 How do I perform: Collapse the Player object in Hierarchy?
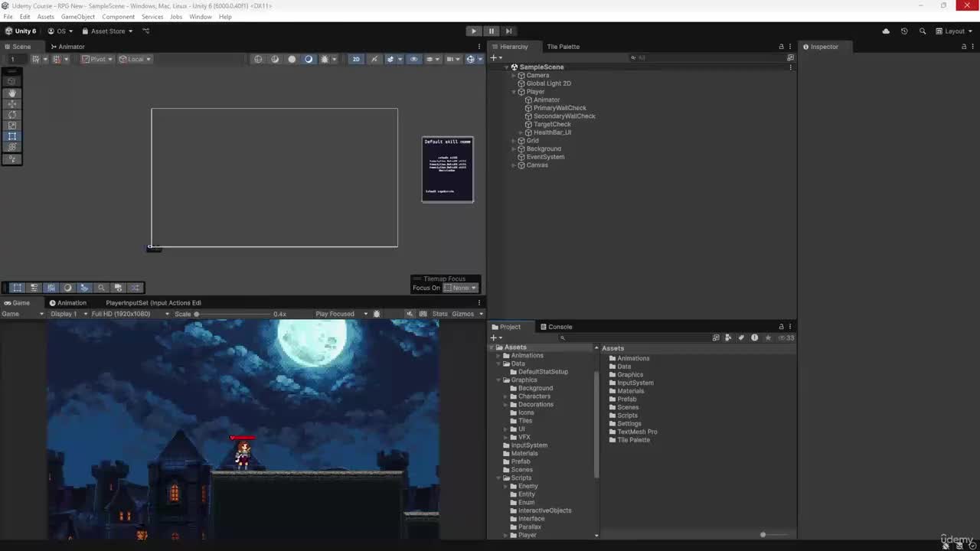pos(514,92)
